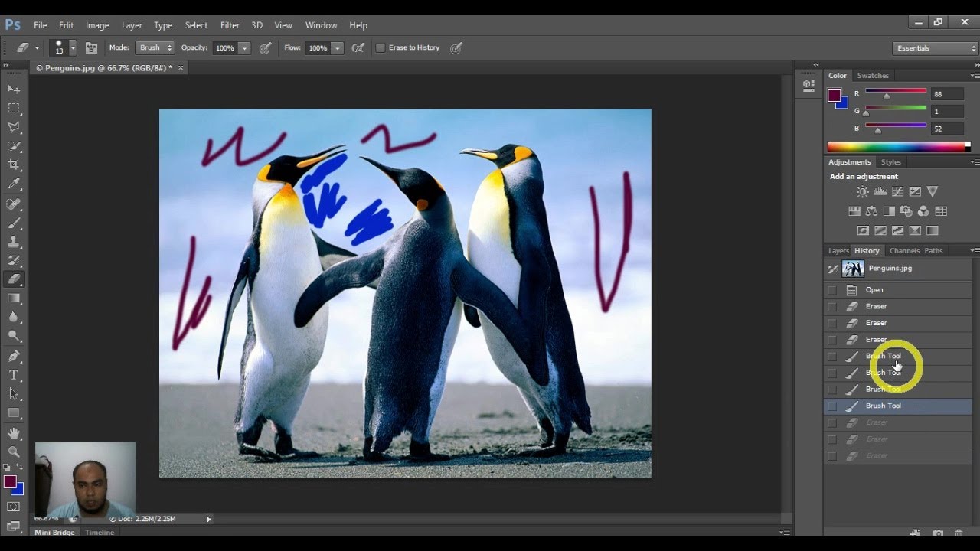Viewport: 980px width, 551px height.
Task: Enable Erase to History checkbox
Action: (380, 47)
